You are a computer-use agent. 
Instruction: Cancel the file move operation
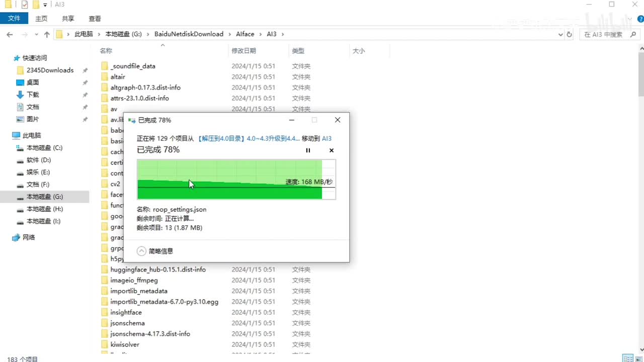tap(331, 150)
